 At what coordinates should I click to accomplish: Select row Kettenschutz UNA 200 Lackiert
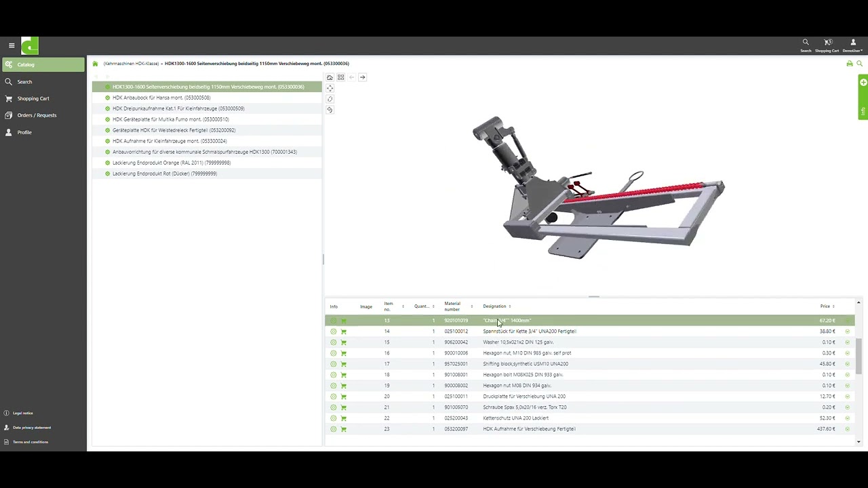click(x=590, y=418)
